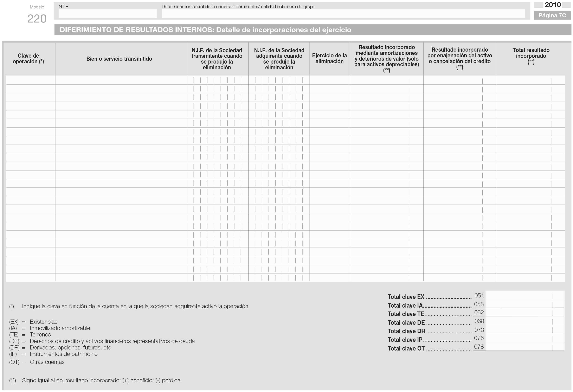The width and height of the screenshot is (573, 392).
Task: Click the 'Signo igual al del resultado' footnote
Action: 95,380
